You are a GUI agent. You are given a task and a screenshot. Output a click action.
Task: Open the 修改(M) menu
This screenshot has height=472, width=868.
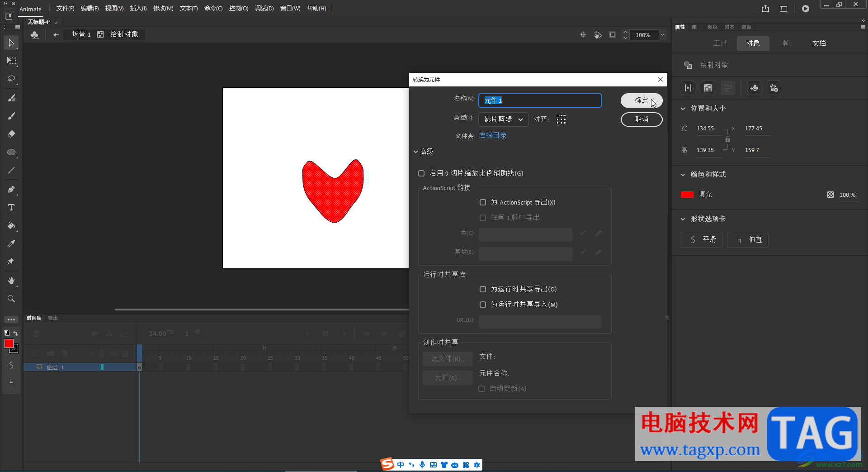(163, 9)
